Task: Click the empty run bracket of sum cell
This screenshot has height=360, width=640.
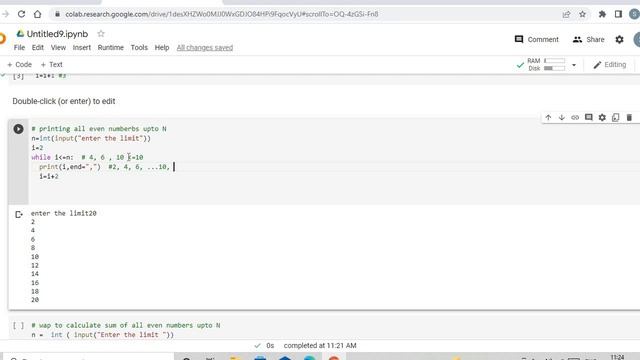Action: click(x=18, y=326)
